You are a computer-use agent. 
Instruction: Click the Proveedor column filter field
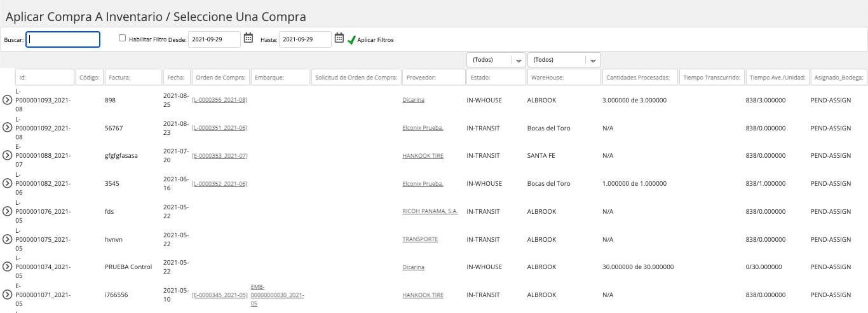(x=433, y=77)
